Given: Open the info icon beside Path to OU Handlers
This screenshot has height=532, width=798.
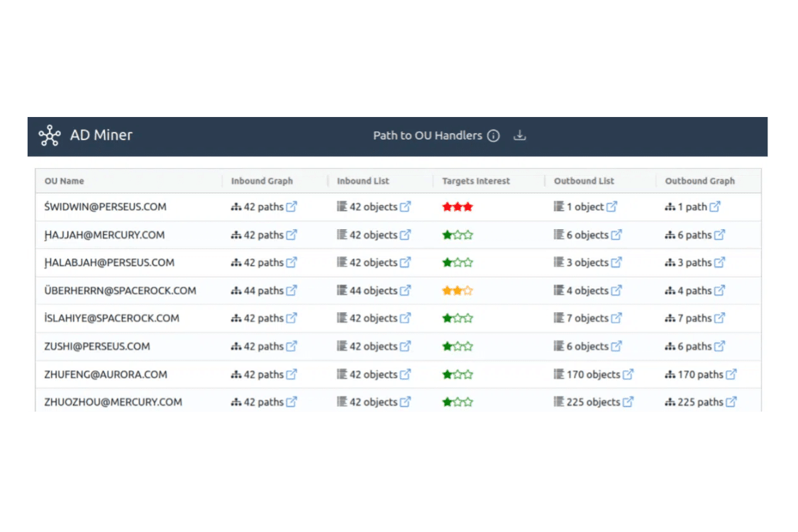Looking at the screenshot, I should point(493,136).
